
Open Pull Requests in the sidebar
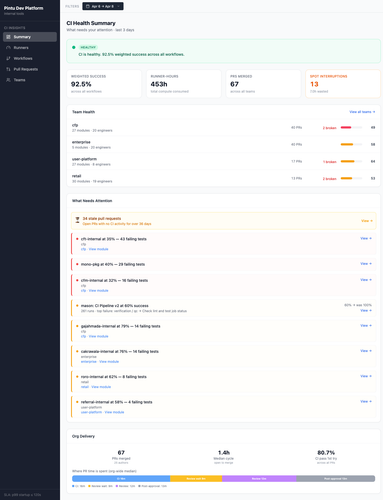click(x=30, y=69)
